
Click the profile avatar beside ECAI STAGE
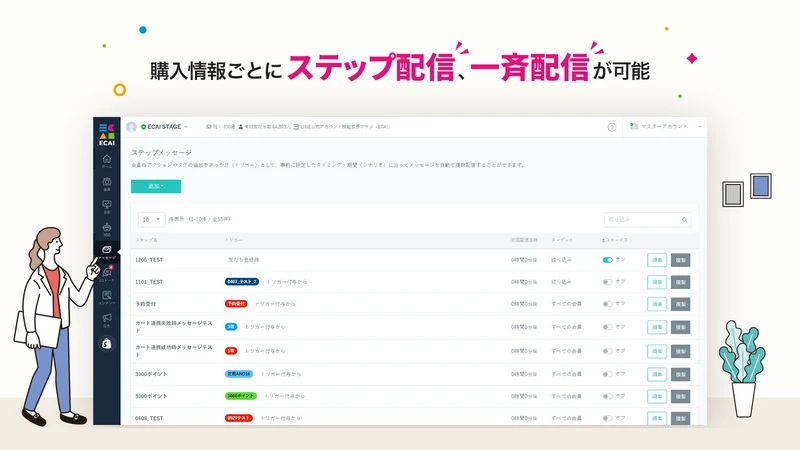132,127
